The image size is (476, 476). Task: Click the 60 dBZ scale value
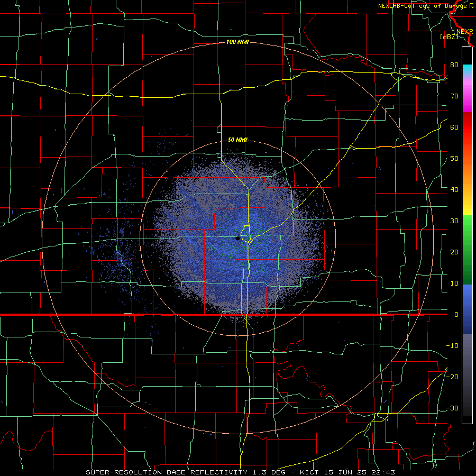tap(454, 127)
